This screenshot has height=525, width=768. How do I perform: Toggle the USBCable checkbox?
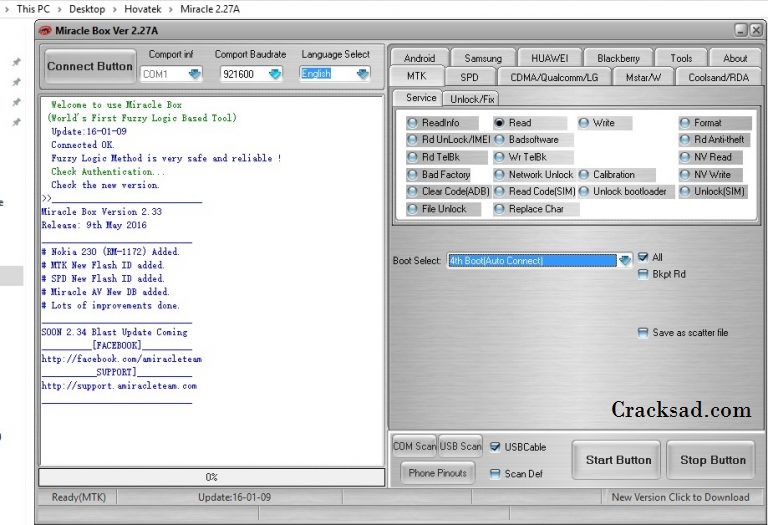495,447
